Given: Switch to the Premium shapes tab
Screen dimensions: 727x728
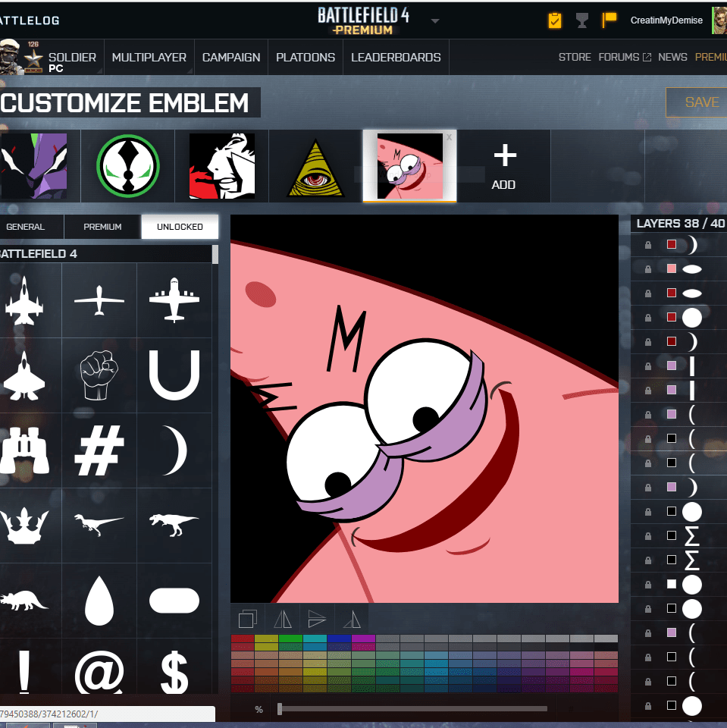Looking at the screenshot, I should (x=102, y=226).
